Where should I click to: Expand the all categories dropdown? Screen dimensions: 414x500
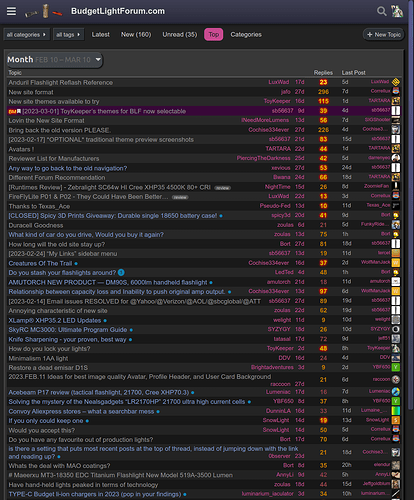26,35
